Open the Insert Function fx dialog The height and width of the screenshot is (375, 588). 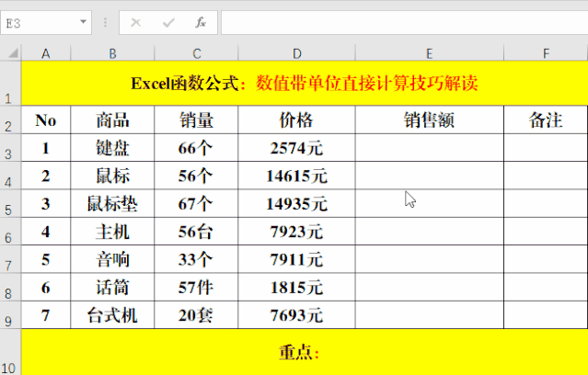tap(201, 23)
